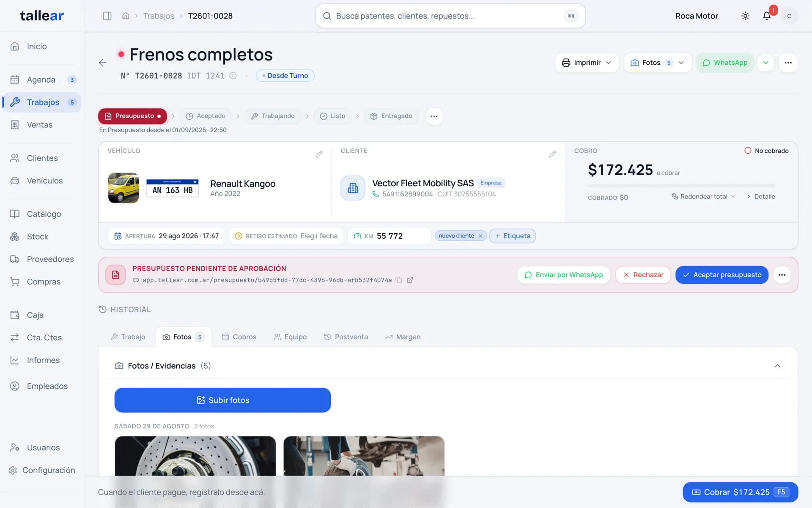
Task: Edit vehicle details with the pencil icon
Action: pyautogui.click(x=319, y=154)
